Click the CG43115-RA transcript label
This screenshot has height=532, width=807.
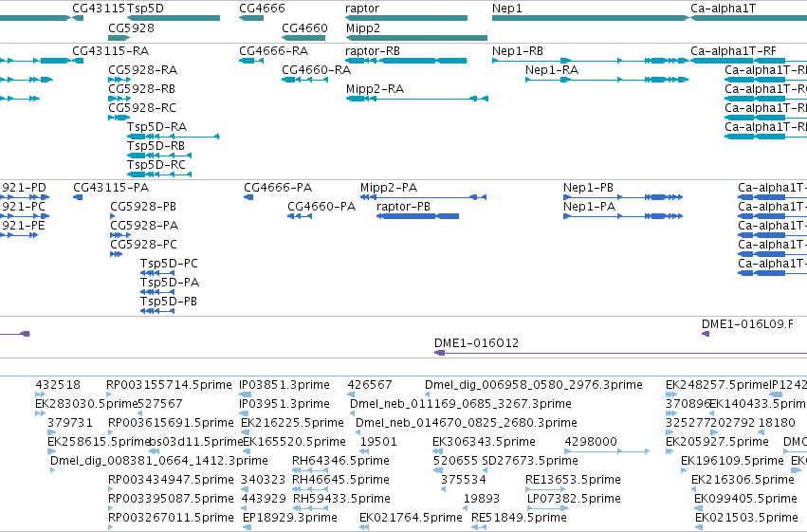pos(111,51)
